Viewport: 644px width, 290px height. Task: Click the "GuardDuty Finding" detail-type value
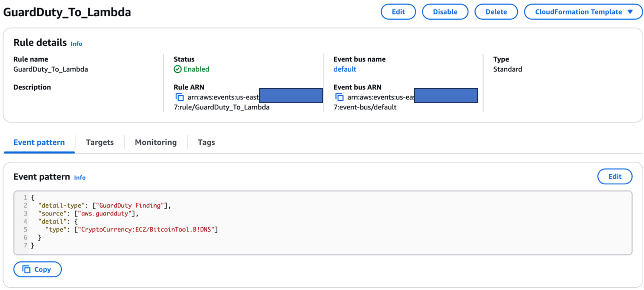[x=130, y=205]
